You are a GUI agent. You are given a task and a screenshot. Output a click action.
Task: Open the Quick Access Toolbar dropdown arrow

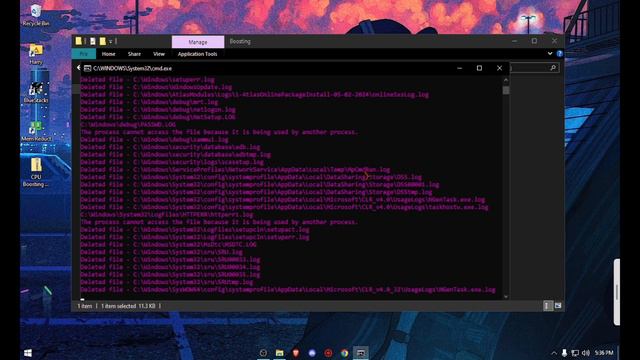point(111,41)
